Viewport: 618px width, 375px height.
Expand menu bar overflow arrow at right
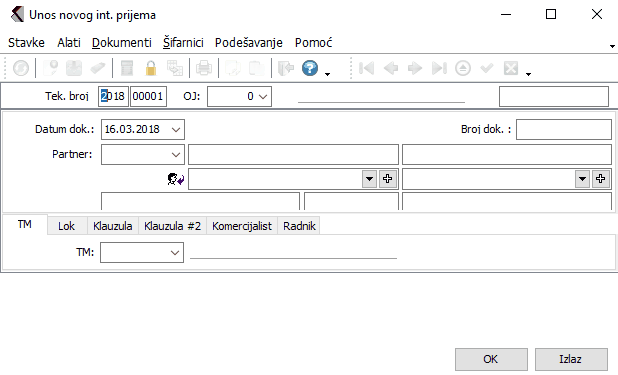[612, 47]
